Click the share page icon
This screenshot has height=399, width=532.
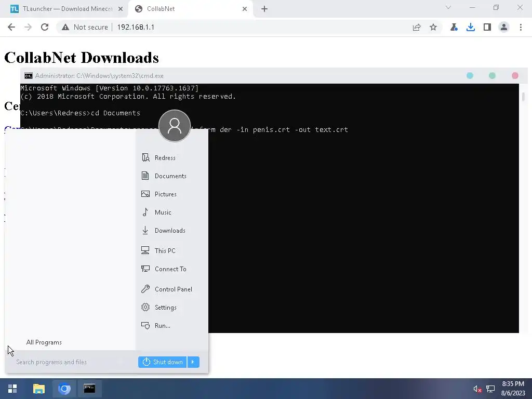click(x=417, y=27)
